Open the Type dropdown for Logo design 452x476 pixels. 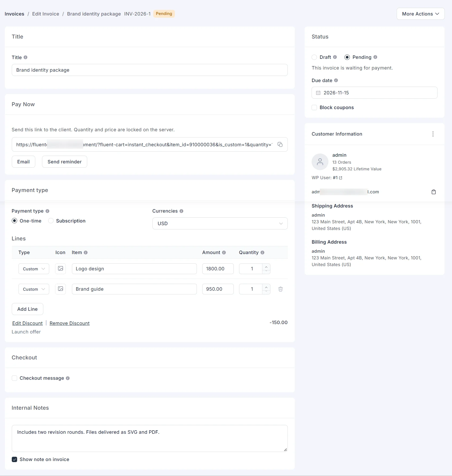[x=34, y=269]
